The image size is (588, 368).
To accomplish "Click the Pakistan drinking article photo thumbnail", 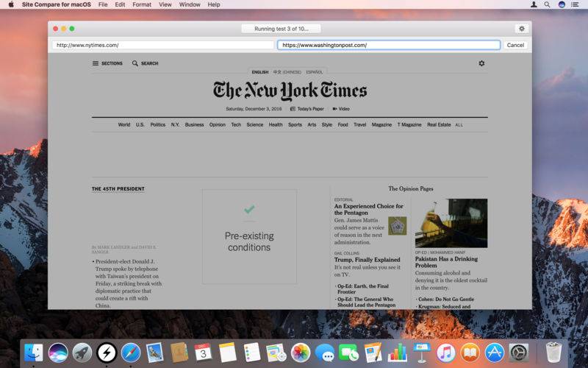I will 451,223.
